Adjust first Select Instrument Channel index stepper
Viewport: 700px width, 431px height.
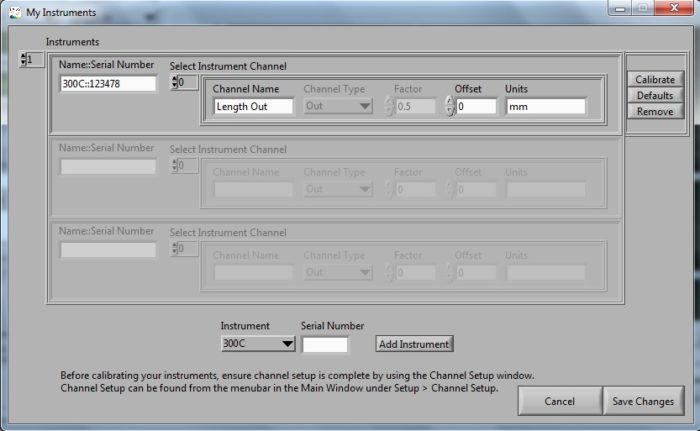pyautogui.click(x=175, y=82)
